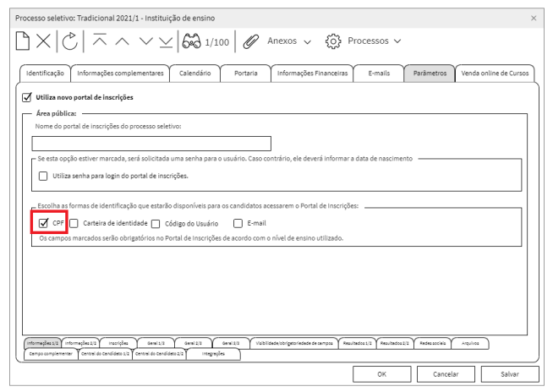This screenshot has height=392, width=553.
Task: Open the Geral 1/3 bottom tab
Action: (x=156, y=343)
